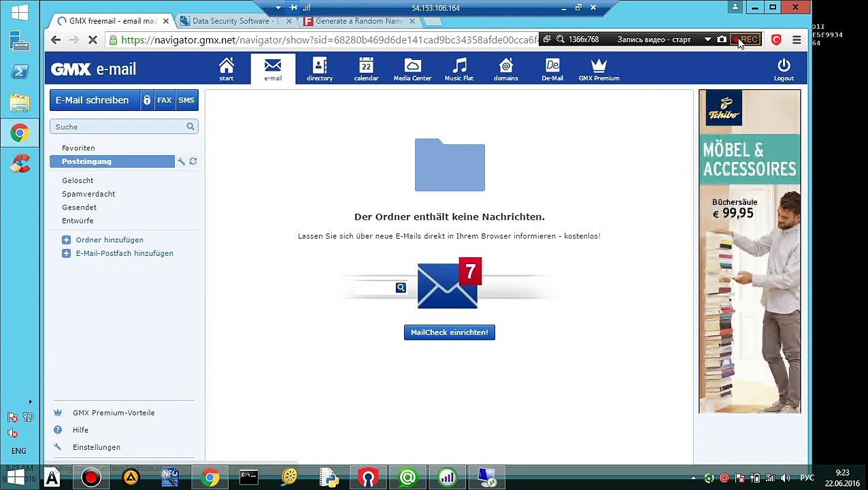Click Ordner hinzufügen plus link

(x=103, y=240)
